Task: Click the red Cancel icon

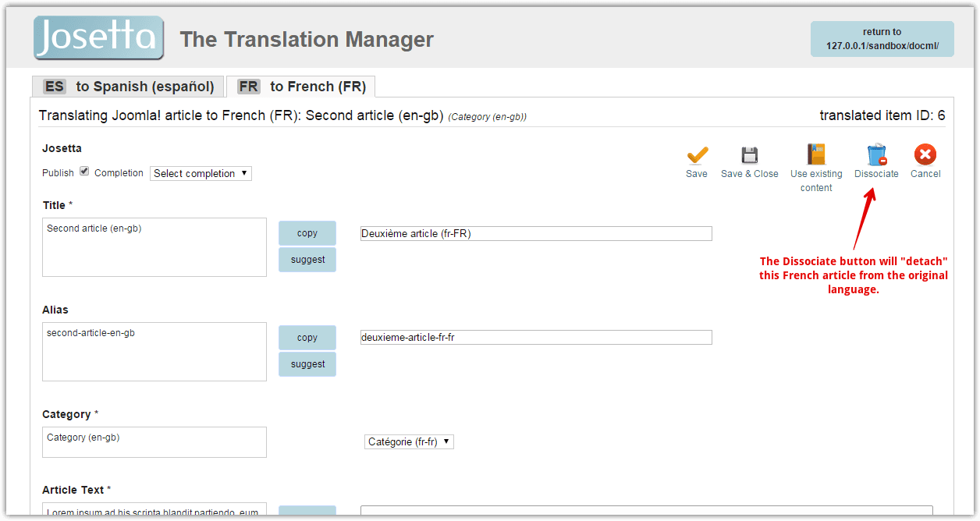Action: pyautogui.click(x=925, y=154)
